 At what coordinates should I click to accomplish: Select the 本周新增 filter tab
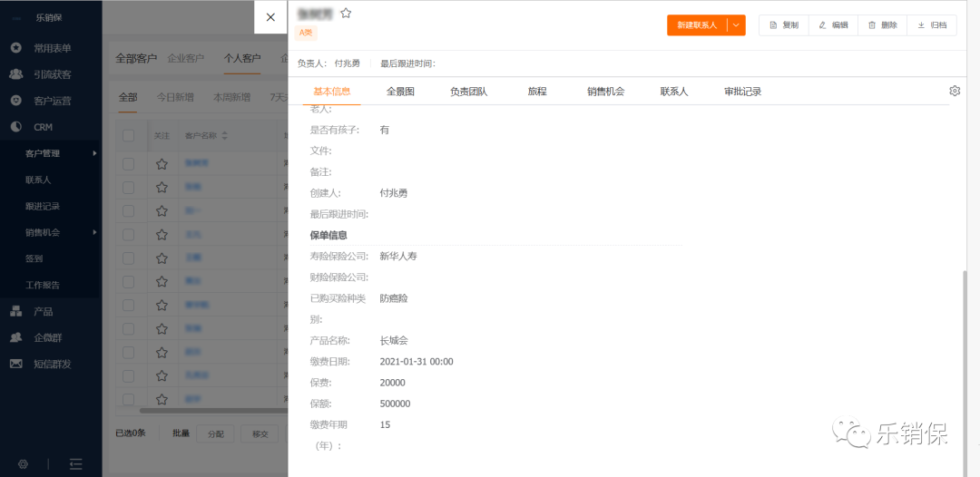232,97
